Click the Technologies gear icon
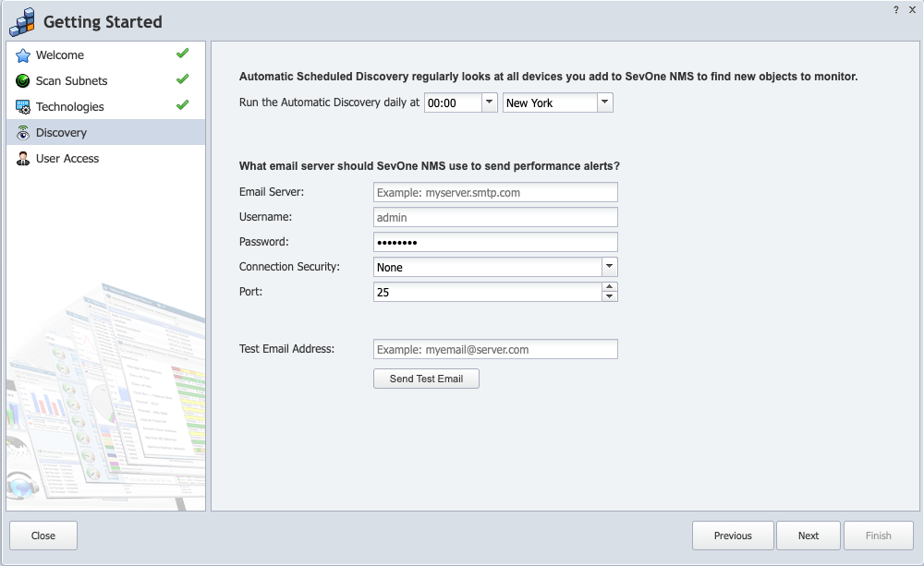 [x=23, y=107]
